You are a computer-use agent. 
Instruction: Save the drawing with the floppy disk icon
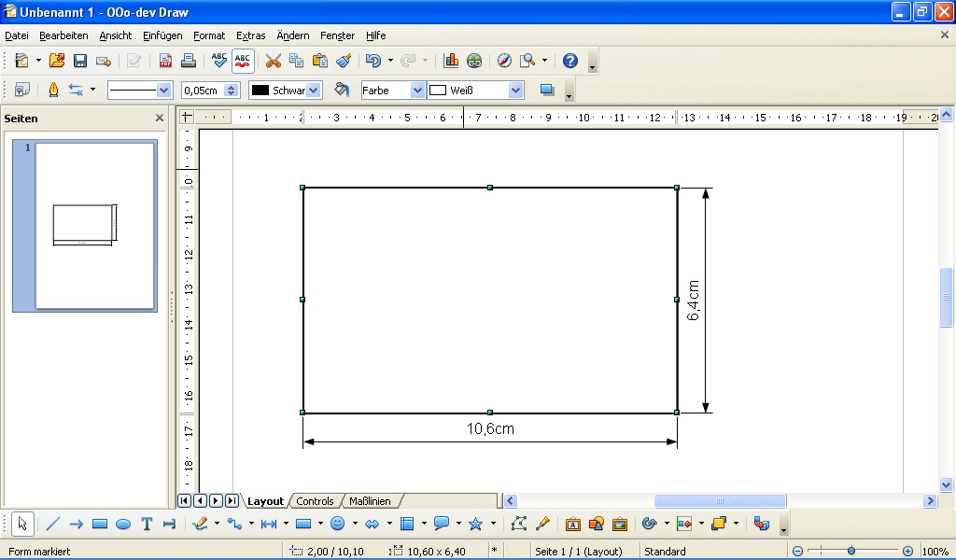click(x=80, y=61)
